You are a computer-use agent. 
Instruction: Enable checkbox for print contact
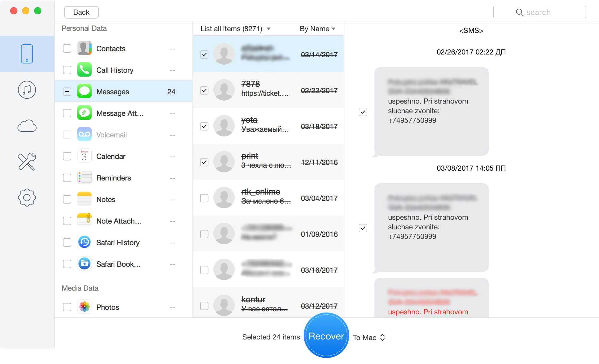pyautogui.click(x=204, y=162)
